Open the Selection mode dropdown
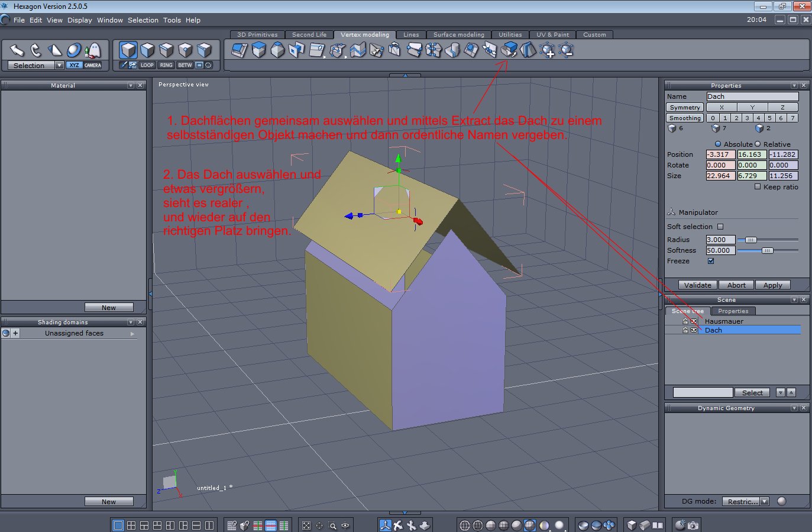 pyautogui.click(x=59, y=65)
